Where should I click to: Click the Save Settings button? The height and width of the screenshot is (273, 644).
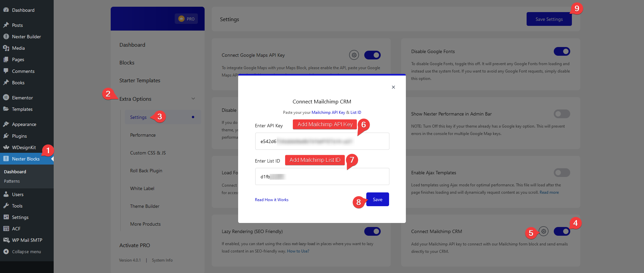tap(549, 19)
